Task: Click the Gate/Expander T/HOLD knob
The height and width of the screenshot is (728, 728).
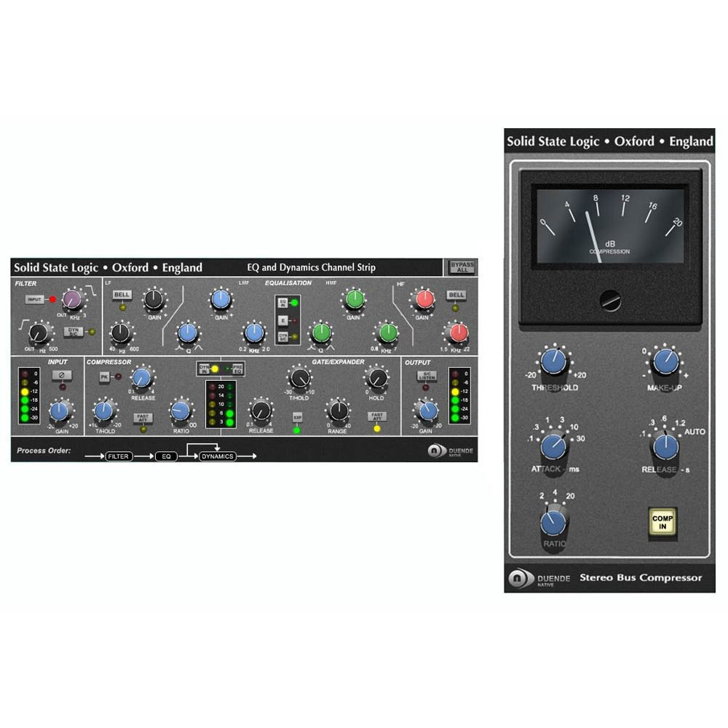Action: pyautogui.click(x=300, y=379)
